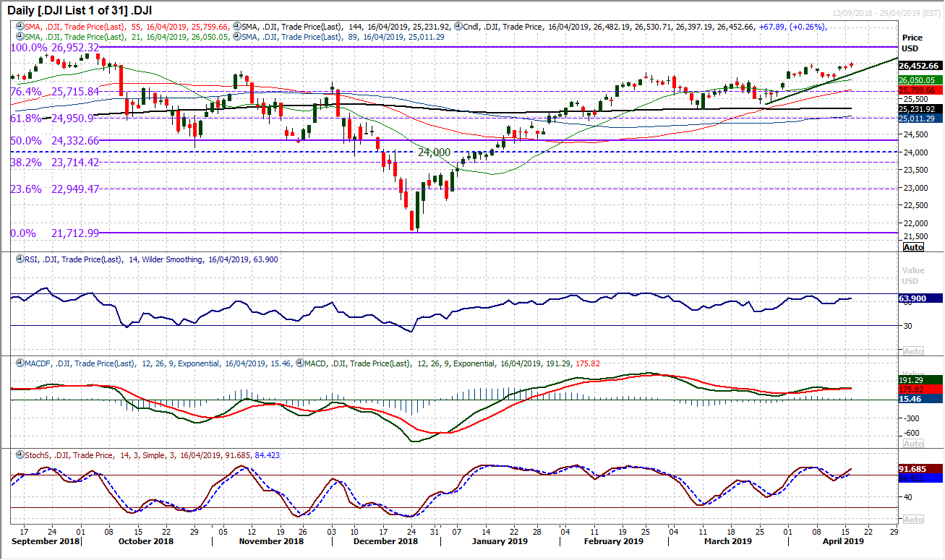Screen dimensions: 945x560
Task: Click the date range 13/09/2018 - 29/04/2019
Action: pos(885,14)
